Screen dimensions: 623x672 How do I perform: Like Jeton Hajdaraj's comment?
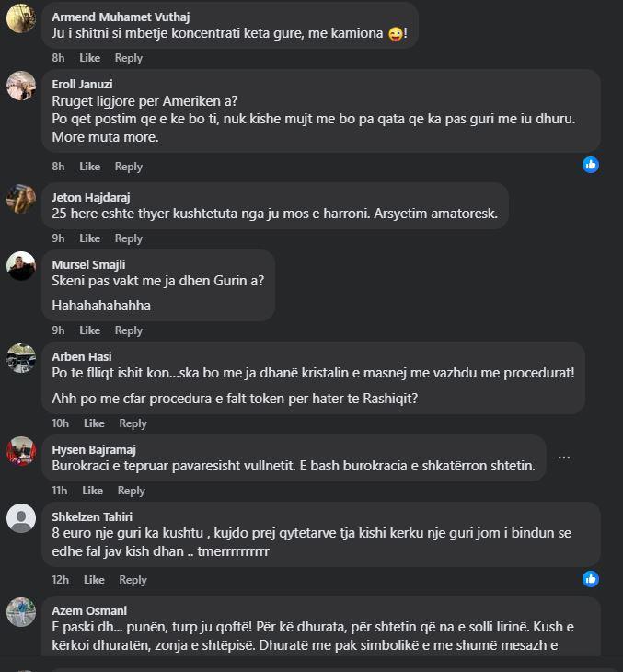[x=89, y=238]
